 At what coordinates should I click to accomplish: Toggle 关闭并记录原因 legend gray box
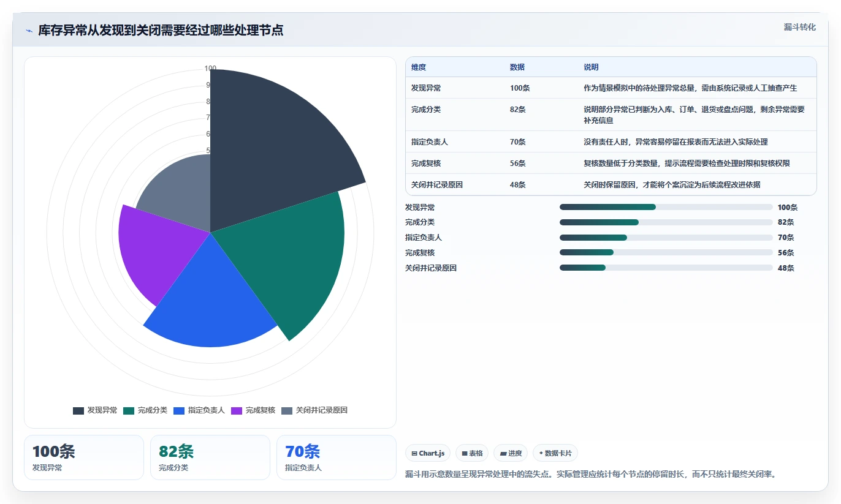pos(287,411)
